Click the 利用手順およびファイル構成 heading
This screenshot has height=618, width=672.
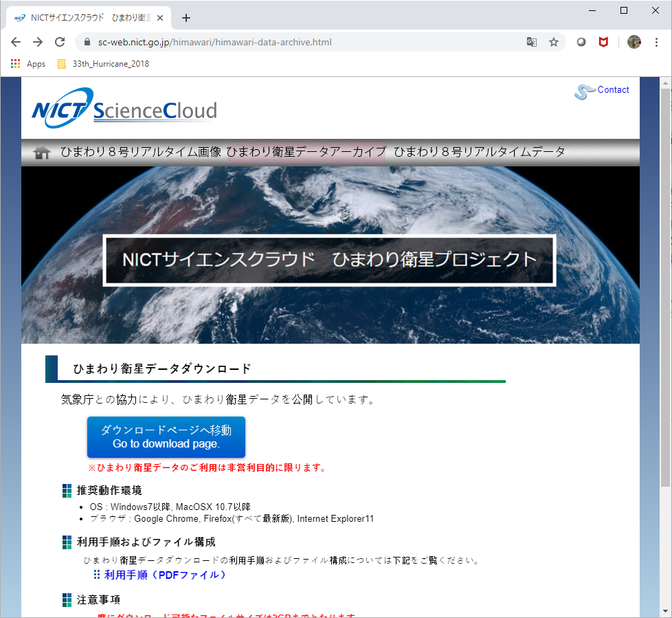click(146, 542)
